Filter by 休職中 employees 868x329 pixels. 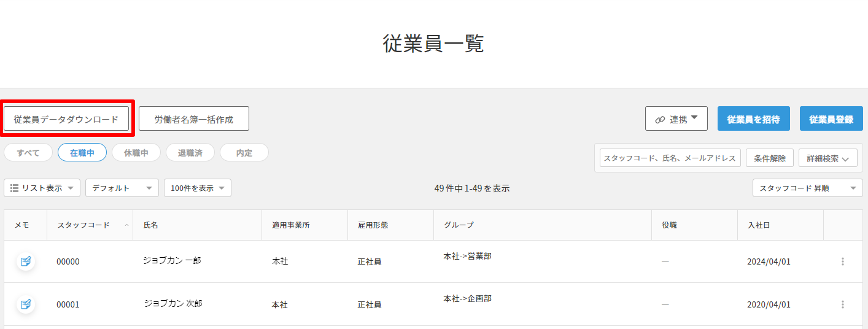(x=136, y=153)
